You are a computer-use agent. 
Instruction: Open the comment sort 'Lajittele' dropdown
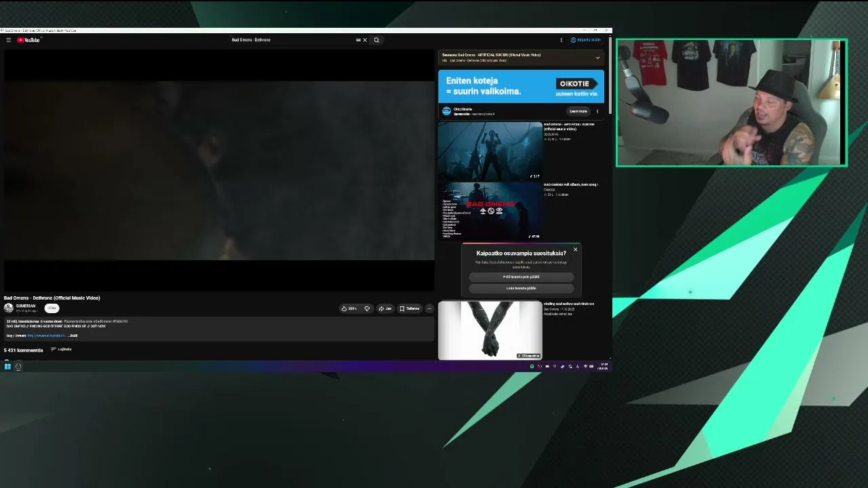tap(61, 350)
